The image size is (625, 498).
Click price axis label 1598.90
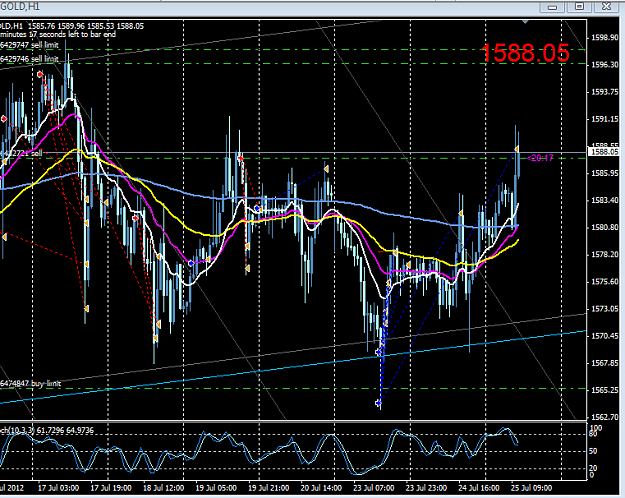coord(604,37)
